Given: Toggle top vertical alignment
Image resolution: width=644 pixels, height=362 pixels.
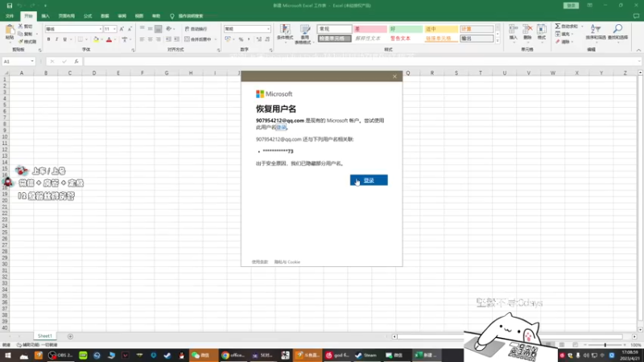Looking at the screenshot, I should tap(142, 29).
